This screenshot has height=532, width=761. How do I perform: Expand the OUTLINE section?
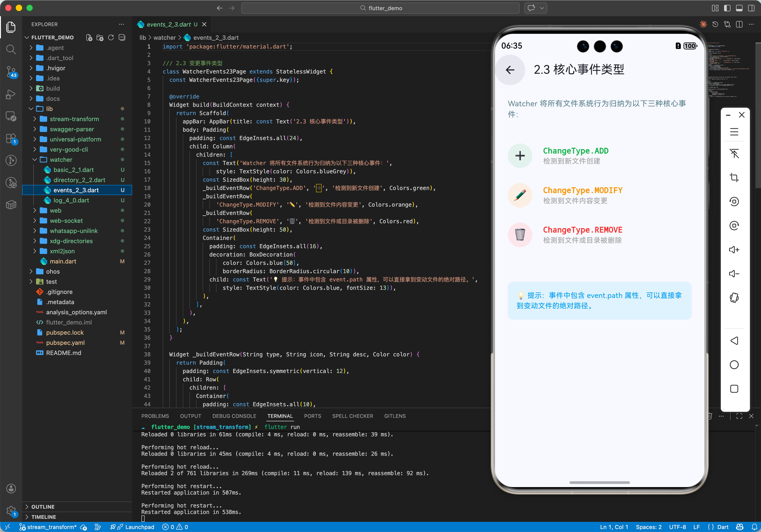coord(43,507)
